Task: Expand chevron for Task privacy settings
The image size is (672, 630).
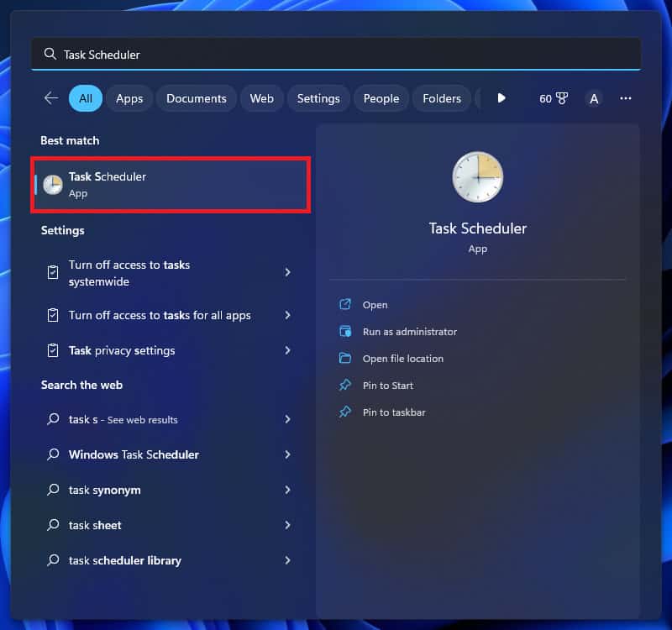Action: pos(287,350)
